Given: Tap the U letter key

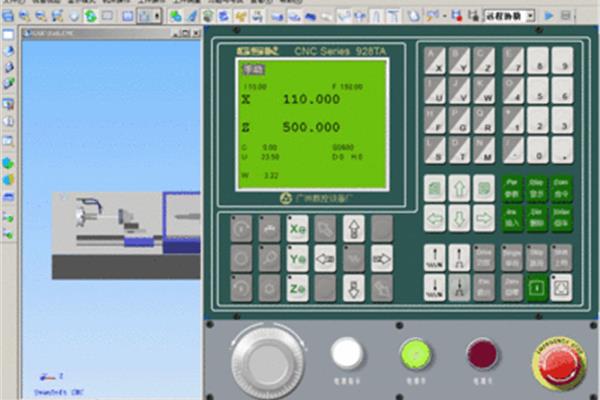Looking at the screenshot, I should click(x=435, y=90).
